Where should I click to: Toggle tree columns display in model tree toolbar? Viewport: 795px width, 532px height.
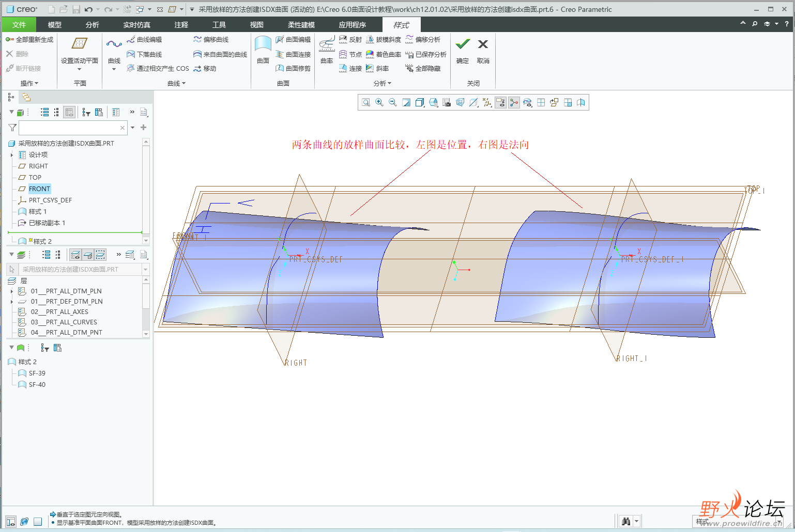click(69, 112)
